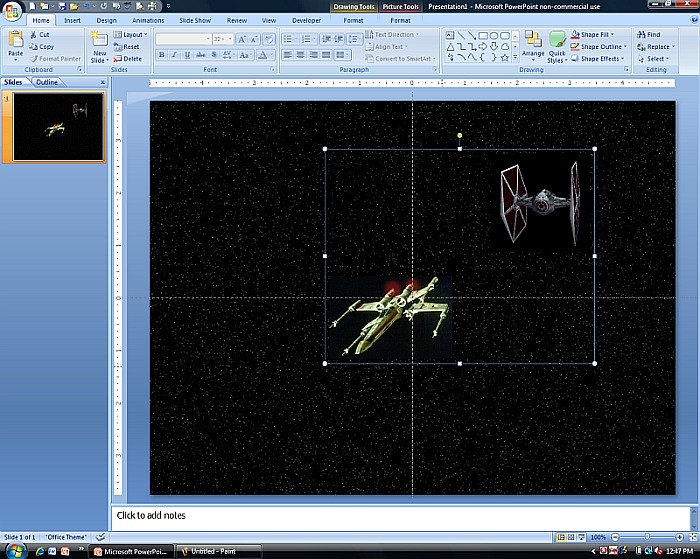This screenshot has height=559, width=700.
Task: Switch to the Outline pane tab
Action: click(46, 82)
